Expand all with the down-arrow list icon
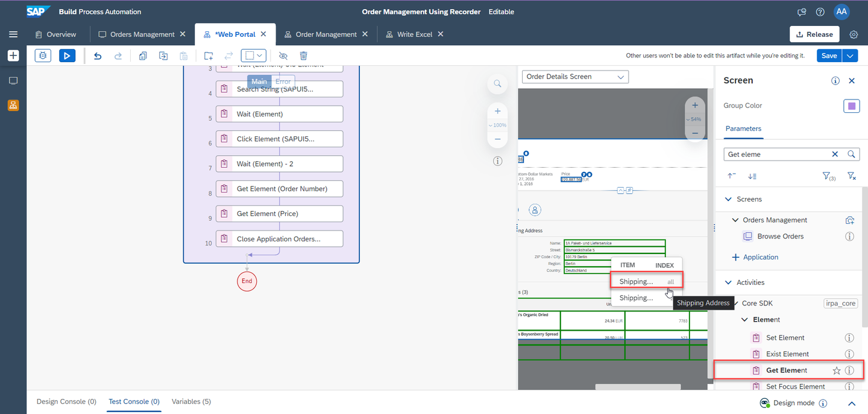Screen dimensions: 868x414 tap(752, 176)
